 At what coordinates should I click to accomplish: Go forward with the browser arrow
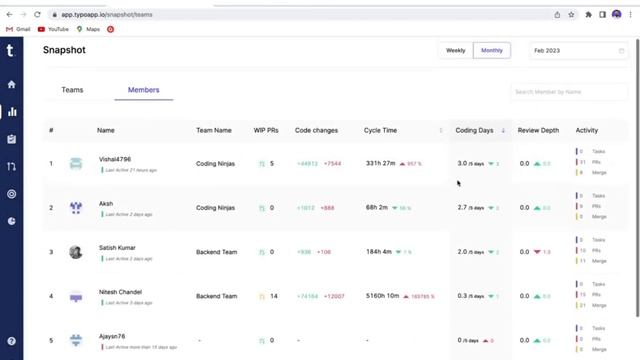point(23,15)
